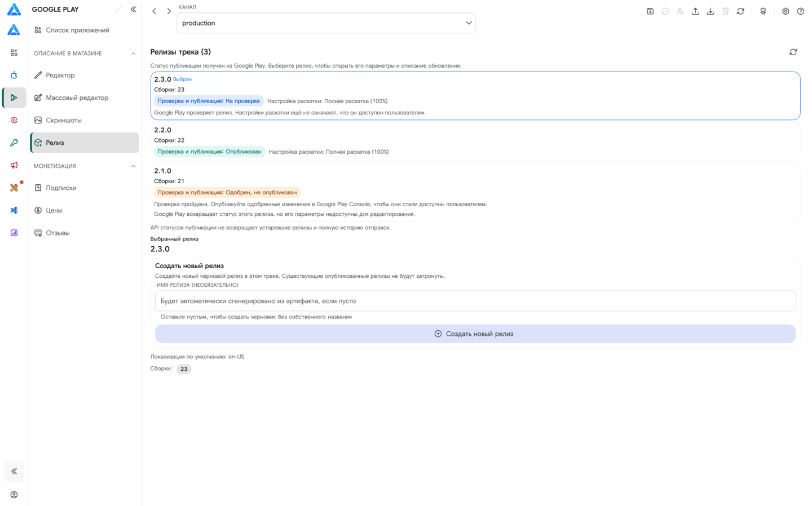Open the Редактор menu item
Viewport: 812px width, 506px height.
click(x=85, y=75)
